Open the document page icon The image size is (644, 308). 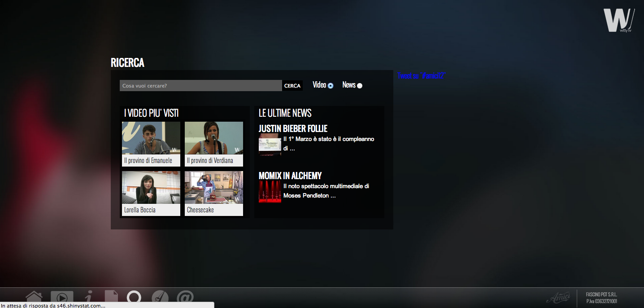point(111,297)
